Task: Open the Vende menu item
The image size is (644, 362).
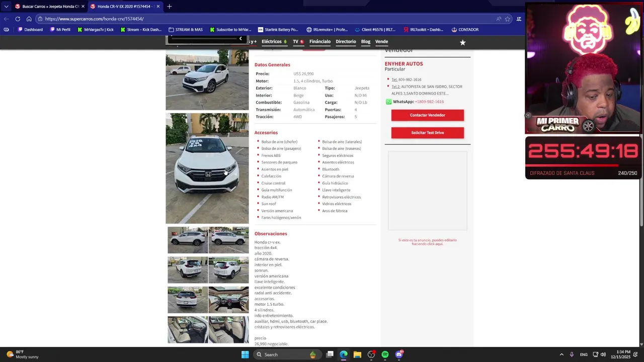Action: 381,42
